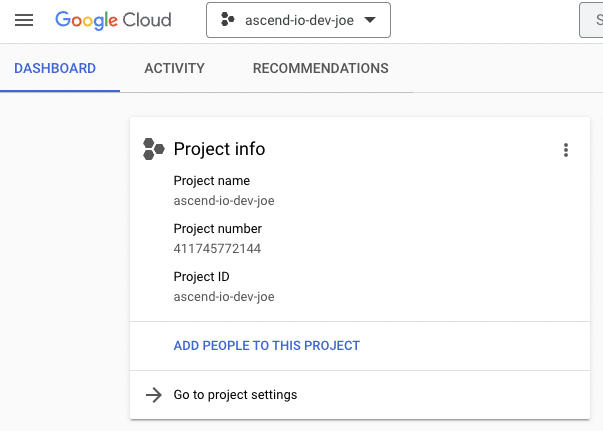Click Add People to This Project
Viewport: 603px width, 431px height.
[x=267, y=346]
